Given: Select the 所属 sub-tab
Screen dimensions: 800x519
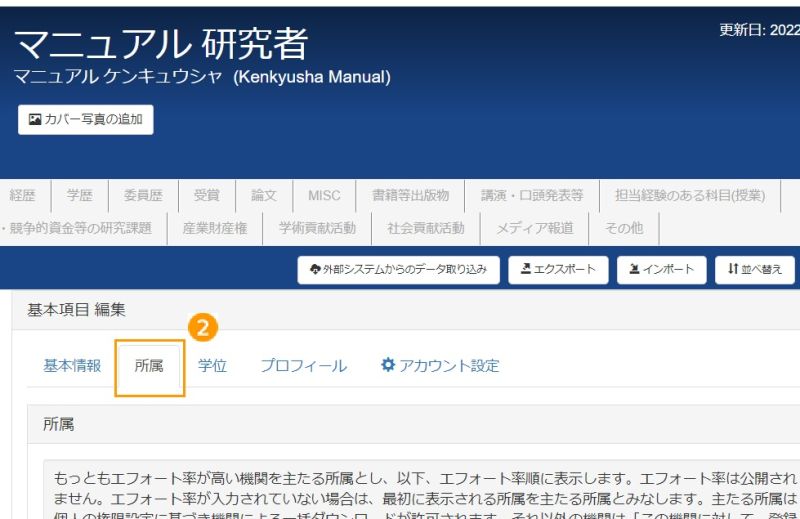Looking at the screenshot, I should click(x=149, y=366).
